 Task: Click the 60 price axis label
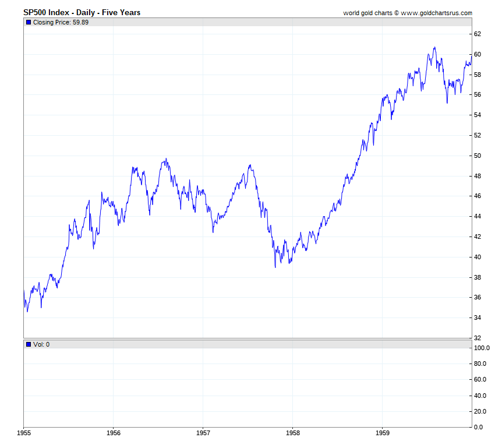click(x=478, y=54)
